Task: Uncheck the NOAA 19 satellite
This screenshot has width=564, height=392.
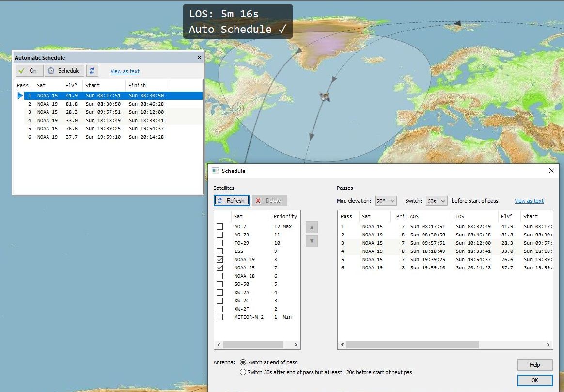Action: coord(220,259)
